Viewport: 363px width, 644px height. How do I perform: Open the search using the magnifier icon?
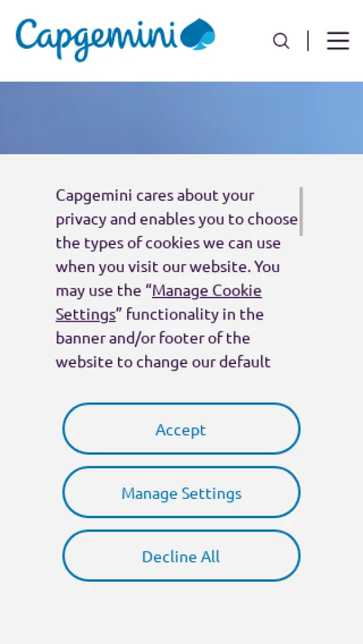281,41
